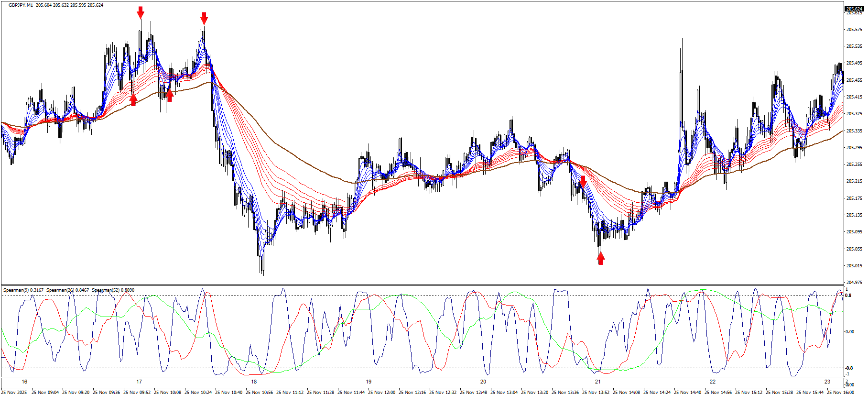Select period marker 23 in bottom strip
This screenshot has width=868, height=405.
pyautogui.click(x=827, y=382)
